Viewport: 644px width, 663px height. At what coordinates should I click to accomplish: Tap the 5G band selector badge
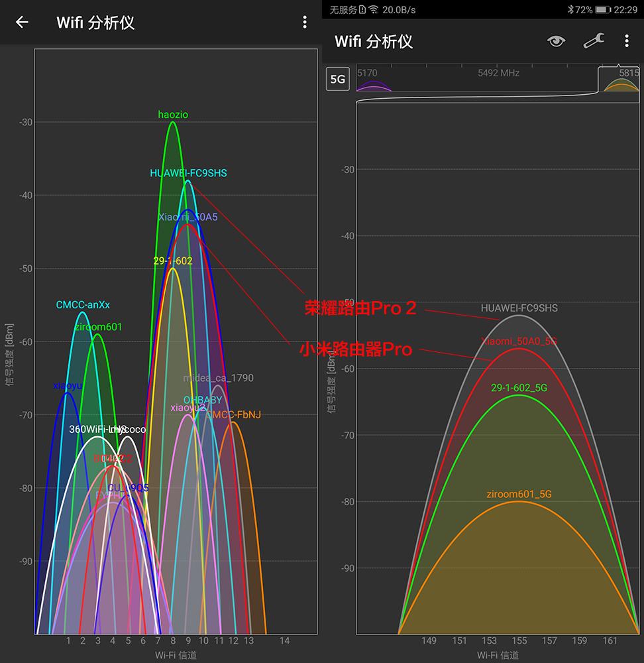(x=338, y=79)
